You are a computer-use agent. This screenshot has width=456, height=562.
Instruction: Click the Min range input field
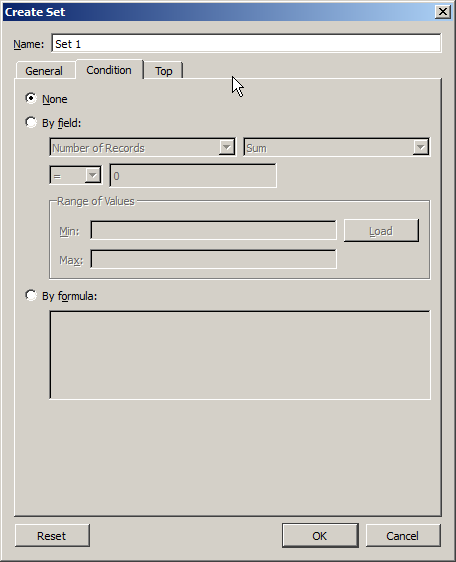click(x=213, y=230)
